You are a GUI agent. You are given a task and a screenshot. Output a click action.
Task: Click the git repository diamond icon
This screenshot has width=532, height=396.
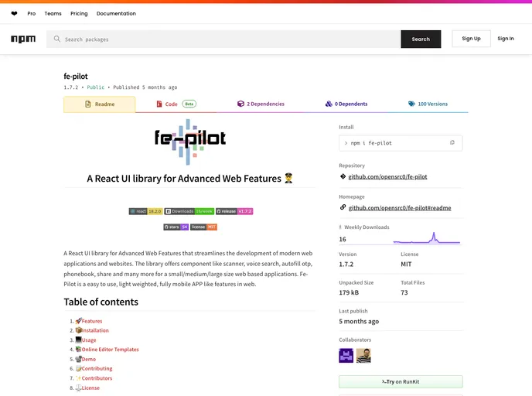coord(343,176)
